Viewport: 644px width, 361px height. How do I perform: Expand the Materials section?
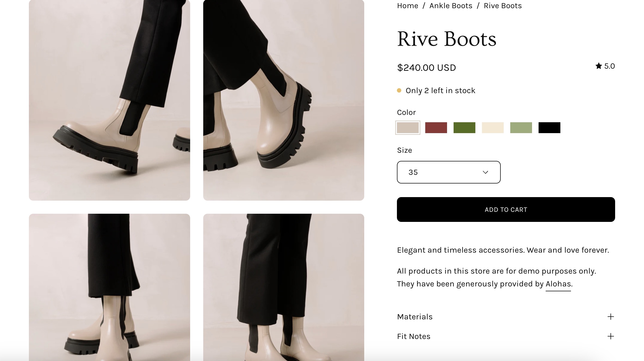tap(415, 317)
